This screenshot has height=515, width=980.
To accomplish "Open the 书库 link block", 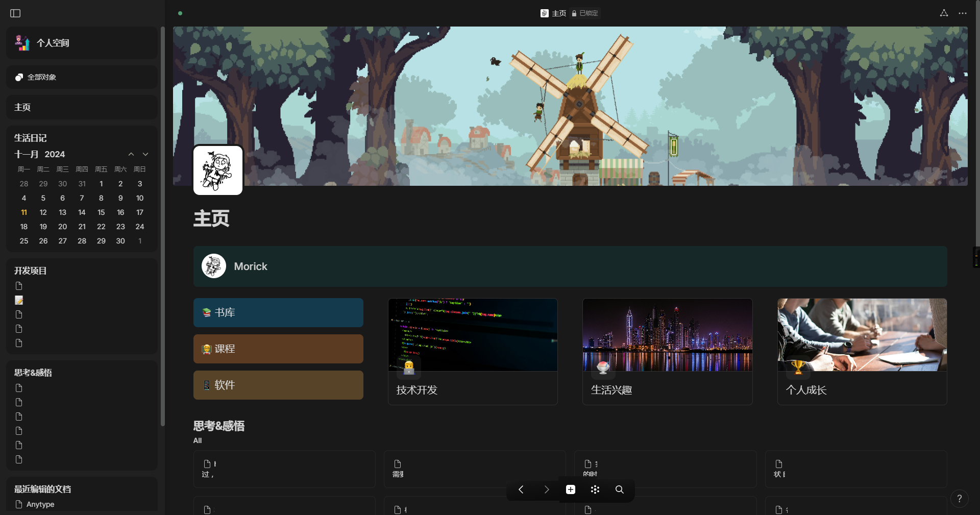I will pyautogui.click(x=278, y=312).
